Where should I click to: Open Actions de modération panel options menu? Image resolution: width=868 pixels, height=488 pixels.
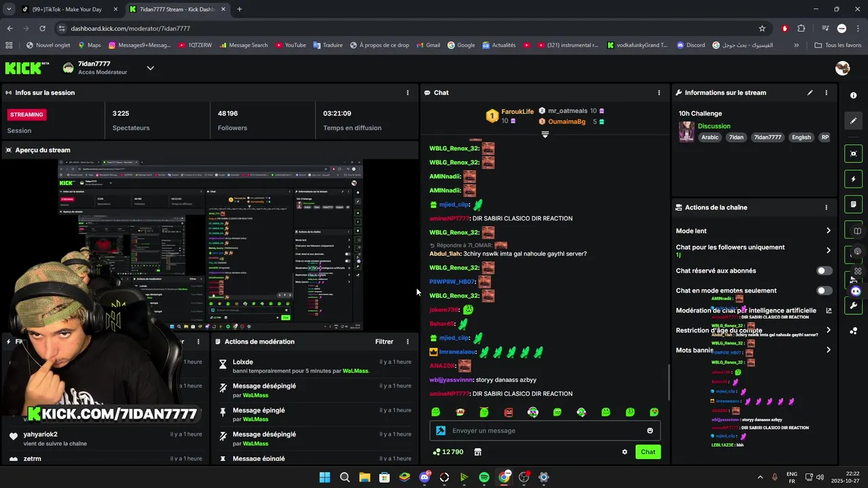point(408,342)
